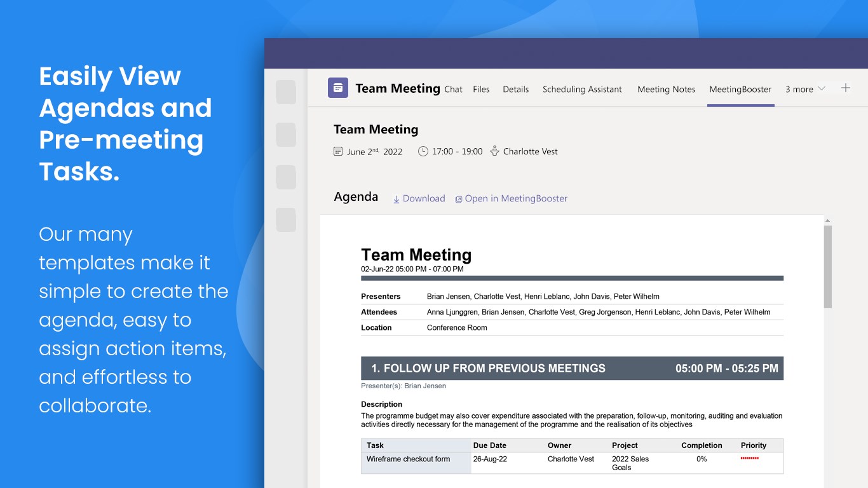Add a new tab with plus icon
Viewport: 868px width, 488px height.
pyautogui.click(x=845, y=88)
